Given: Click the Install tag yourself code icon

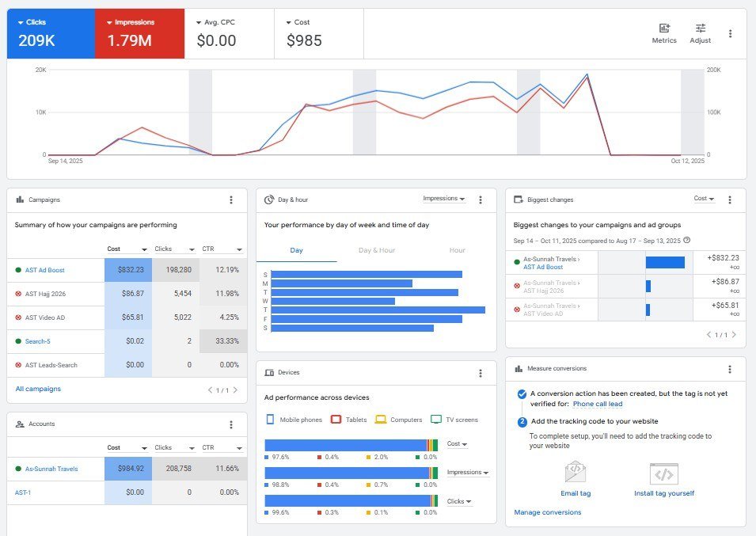Looking at the screenshot, I should click(663, 473).
